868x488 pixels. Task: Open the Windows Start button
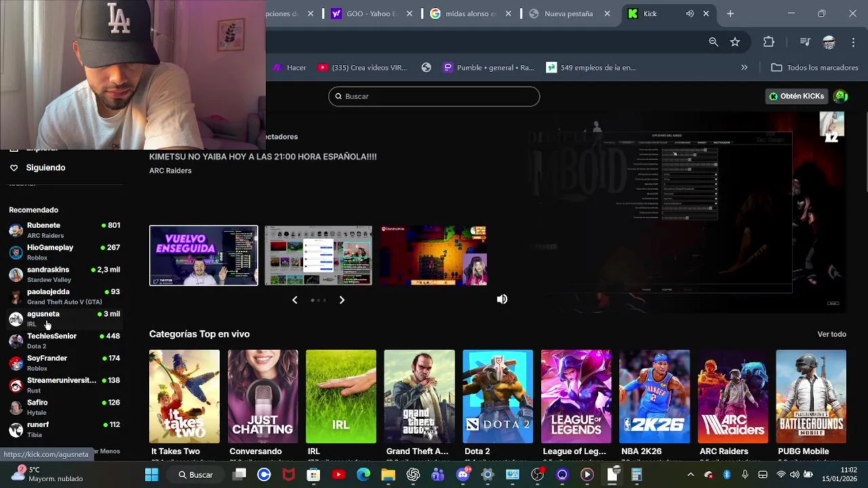151,475
